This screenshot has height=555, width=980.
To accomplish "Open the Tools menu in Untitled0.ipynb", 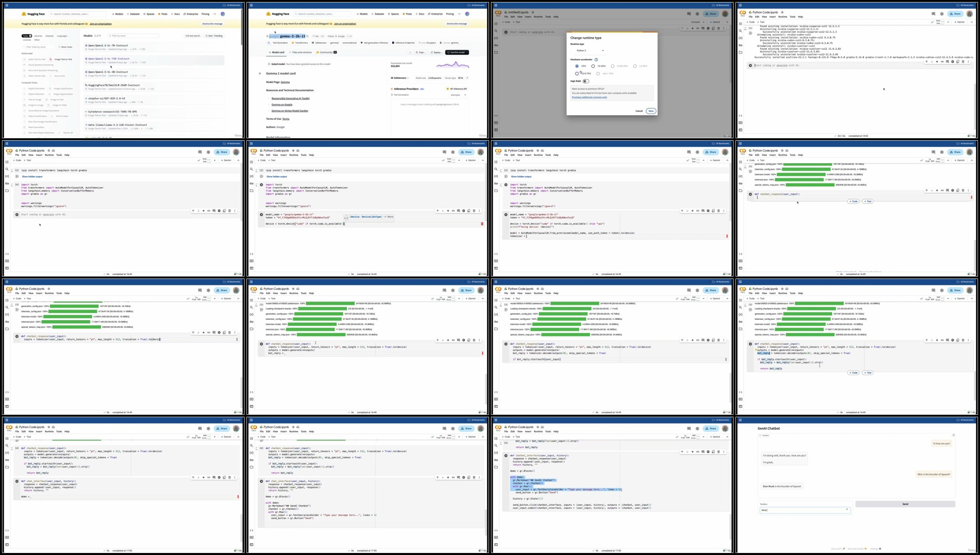I will (548, 17).
